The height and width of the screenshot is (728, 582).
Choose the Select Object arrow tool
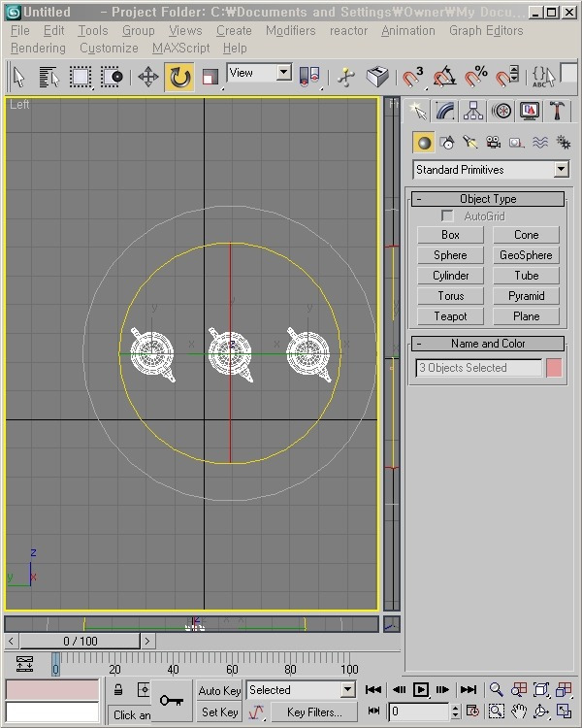(x=19, y=77)
